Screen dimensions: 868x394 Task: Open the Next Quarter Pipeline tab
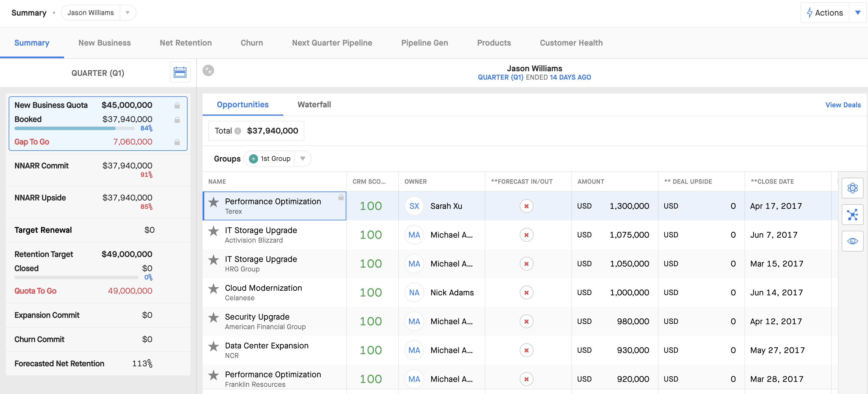(332, 43)
